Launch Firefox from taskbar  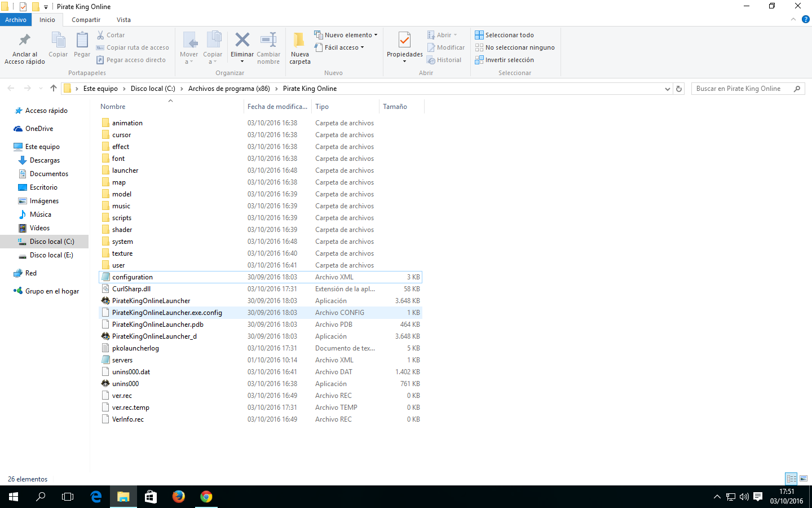point(179,497)
